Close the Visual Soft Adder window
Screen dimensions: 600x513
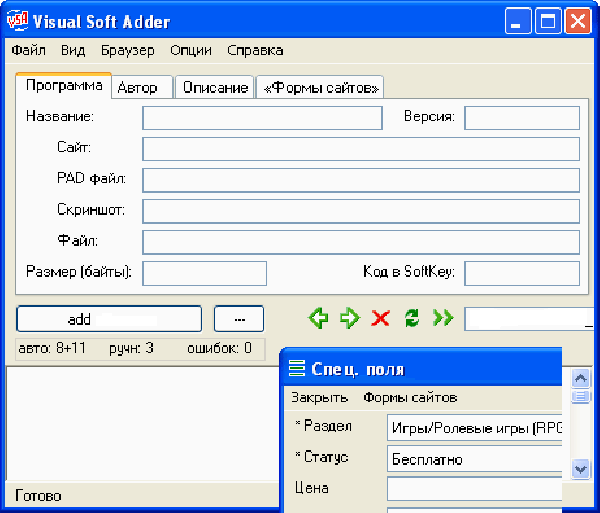(578, 21)
